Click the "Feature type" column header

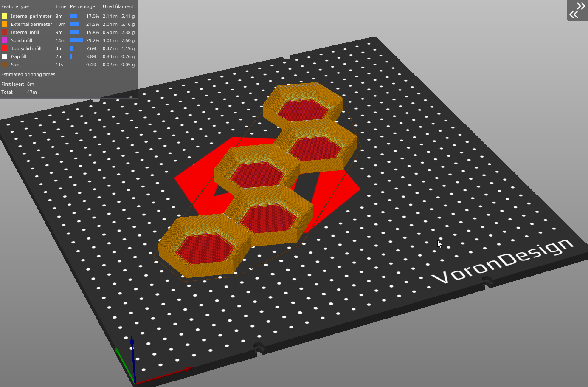click(15, 6)
